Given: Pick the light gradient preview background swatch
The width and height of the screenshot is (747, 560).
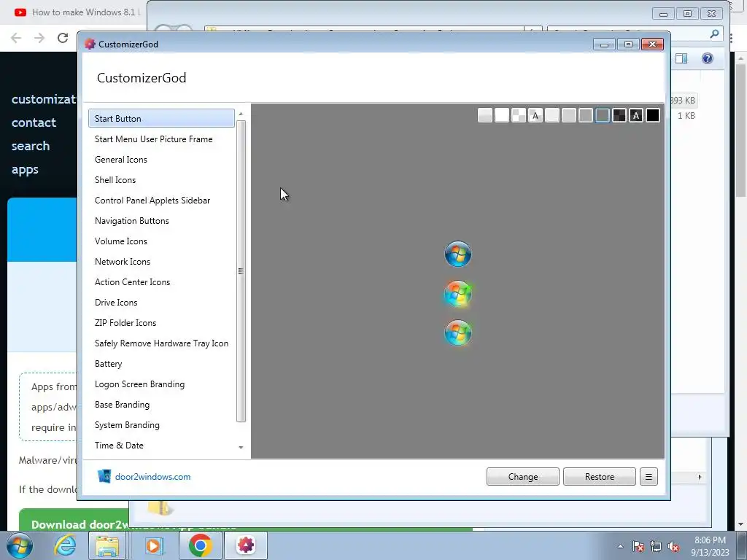Looking at the screenshot, I should pyautogui.click(x=485, y=115).
